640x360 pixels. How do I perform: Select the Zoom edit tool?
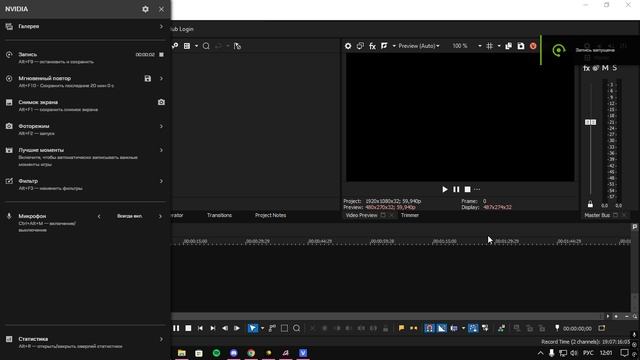tap(297, 328)
